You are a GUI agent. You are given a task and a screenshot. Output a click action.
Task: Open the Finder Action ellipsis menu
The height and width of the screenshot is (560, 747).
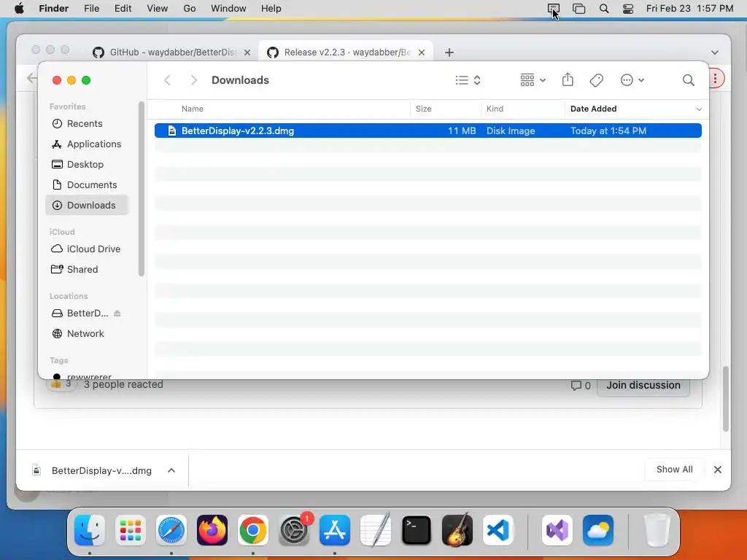[632, 80]
